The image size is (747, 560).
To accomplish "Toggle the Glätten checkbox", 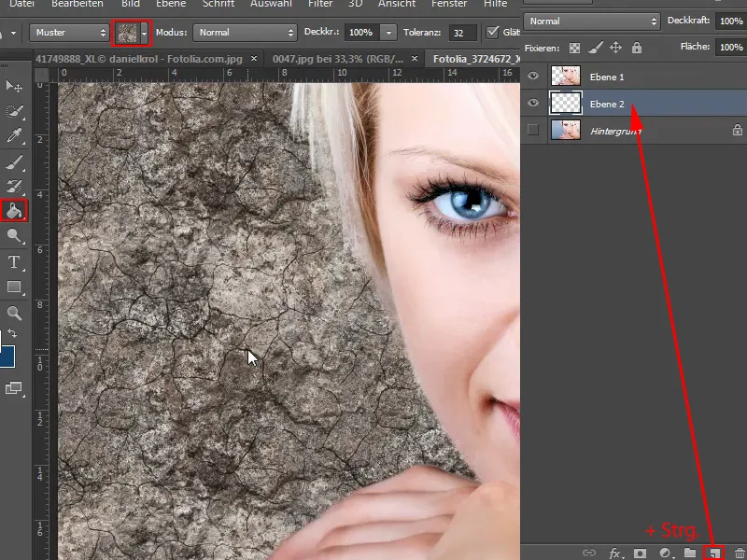I will click(492, 32).
